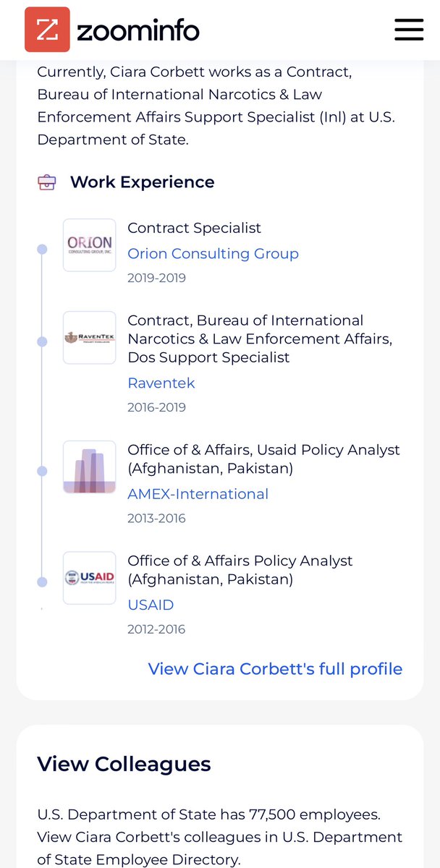Open the Orion Consulting Group logo thumbnail

click(89, 245)
